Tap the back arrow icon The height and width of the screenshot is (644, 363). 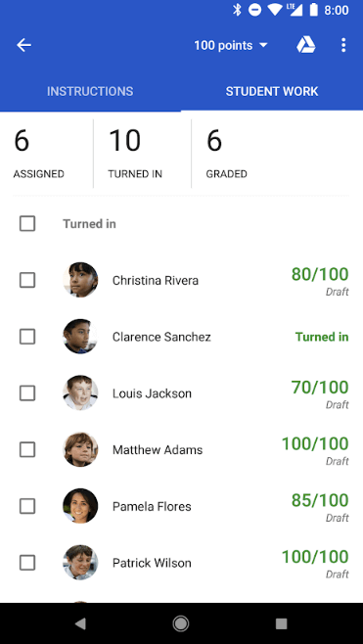(x=23, y=45)
